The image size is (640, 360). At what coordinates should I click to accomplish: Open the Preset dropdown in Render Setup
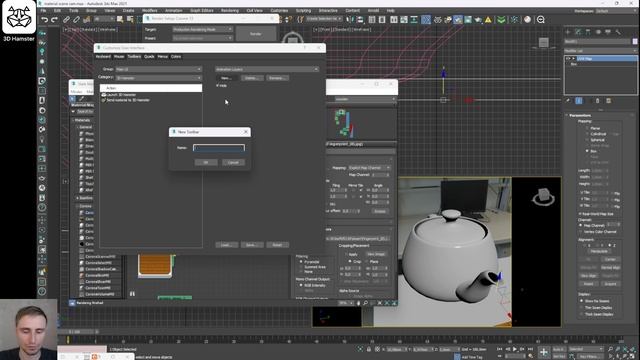tap(202, 38)
